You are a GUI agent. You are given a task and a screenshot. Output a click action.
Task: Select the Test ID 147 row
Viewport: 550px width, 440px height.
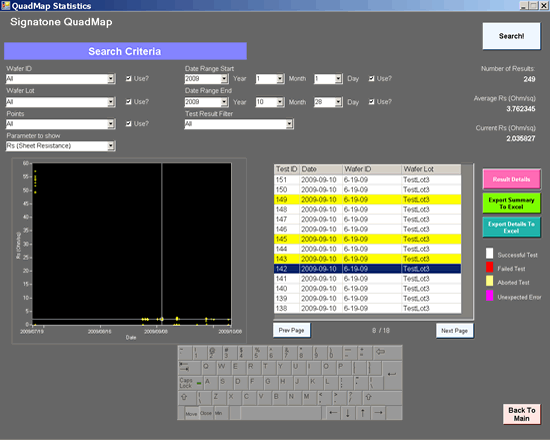tap(368, 219)
